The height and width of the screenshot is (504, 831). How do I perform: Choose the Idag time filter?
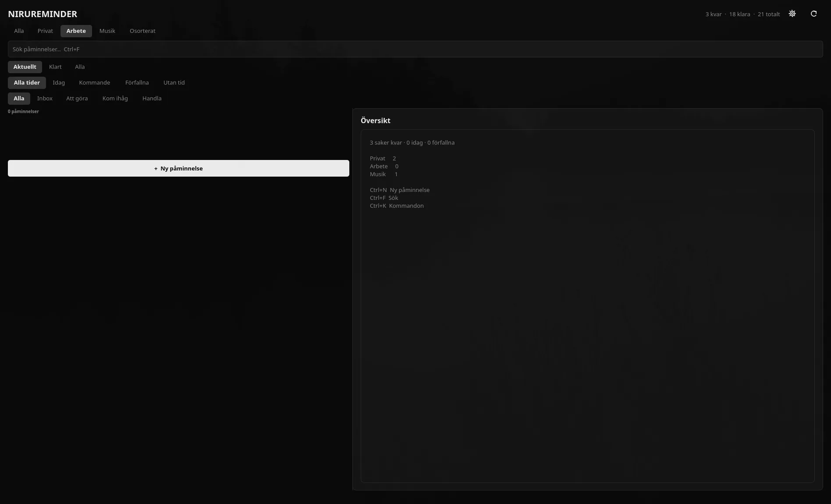click(x=59, y=83)
